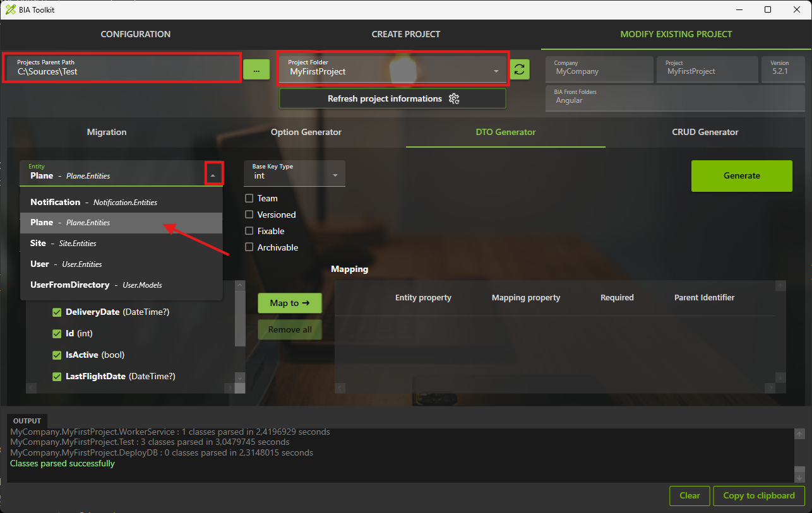Click the output panel scroll down arrow
The image size is (812, 513).
pyautogui.click(x=799, y=478)
